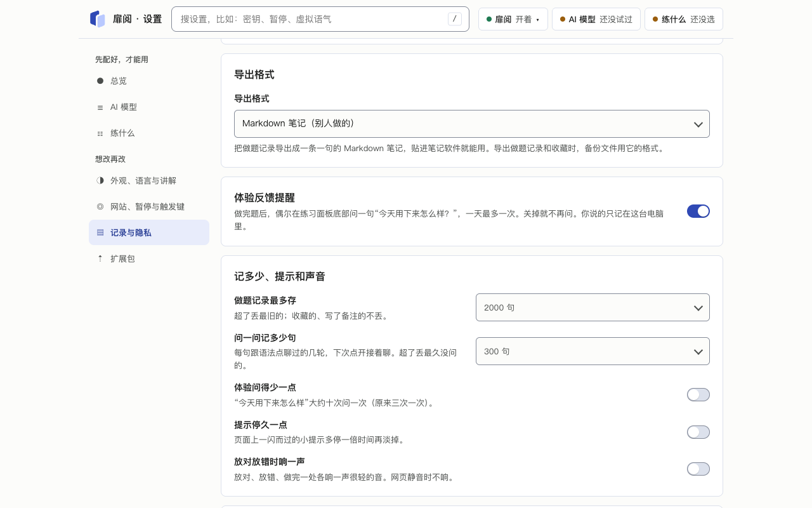This screenshot has height=508, width=812.
Task: Click the slash shortcut badge in search box
Action: click(455, 19)
